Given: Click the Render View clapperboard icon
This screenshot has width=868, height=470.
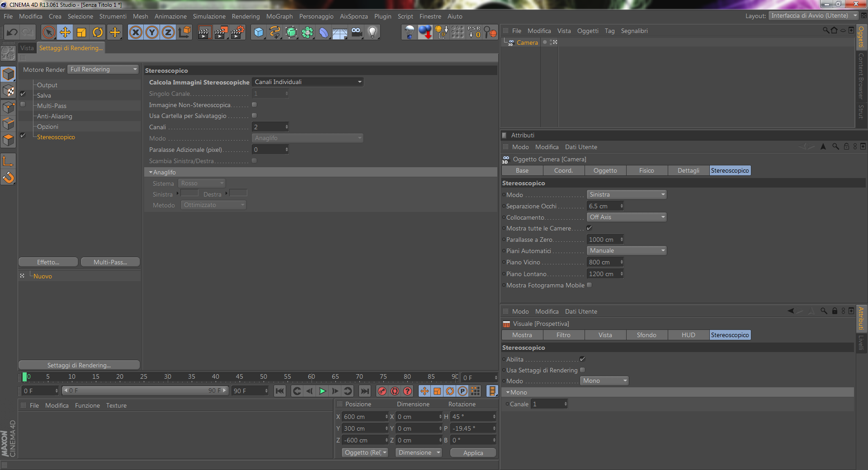Looking at the screenshot, I should (204, 33).
